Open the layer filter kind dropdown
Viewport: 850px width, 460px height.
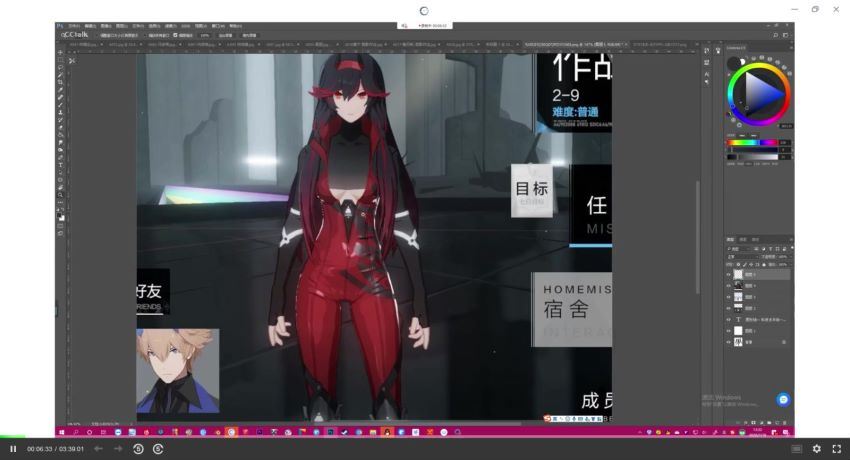[x=739, y=249]
